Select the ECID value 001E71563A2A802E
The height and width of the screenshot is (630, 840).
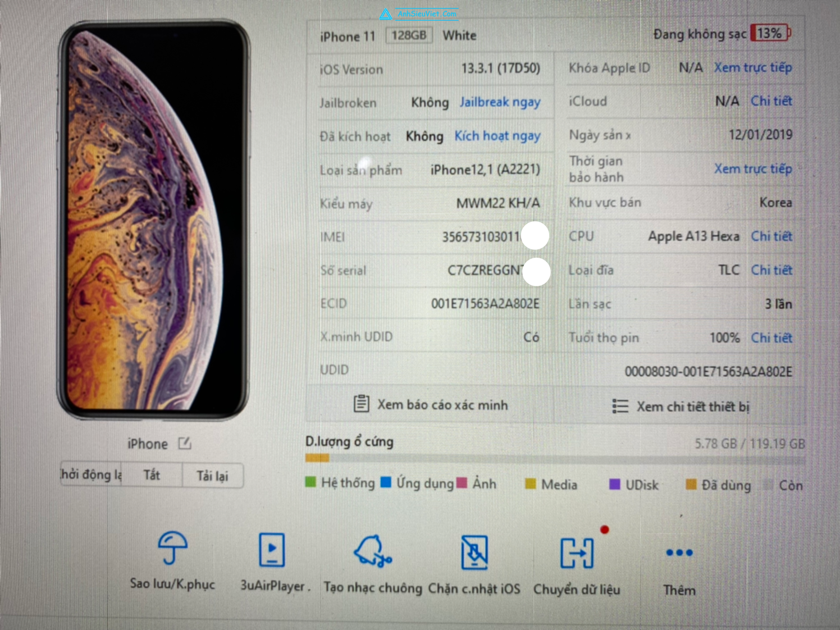pos(485,304)
